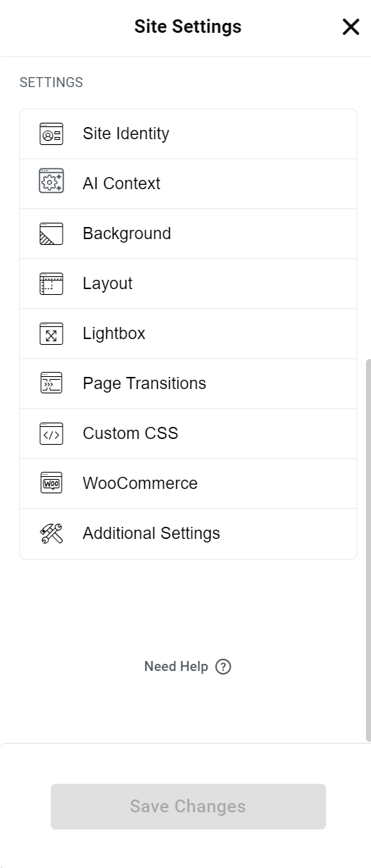Image resolution: width=371 pixels, height=868 pixels.
Task: Click the Need Help link
Action: (x=176, y=667)
